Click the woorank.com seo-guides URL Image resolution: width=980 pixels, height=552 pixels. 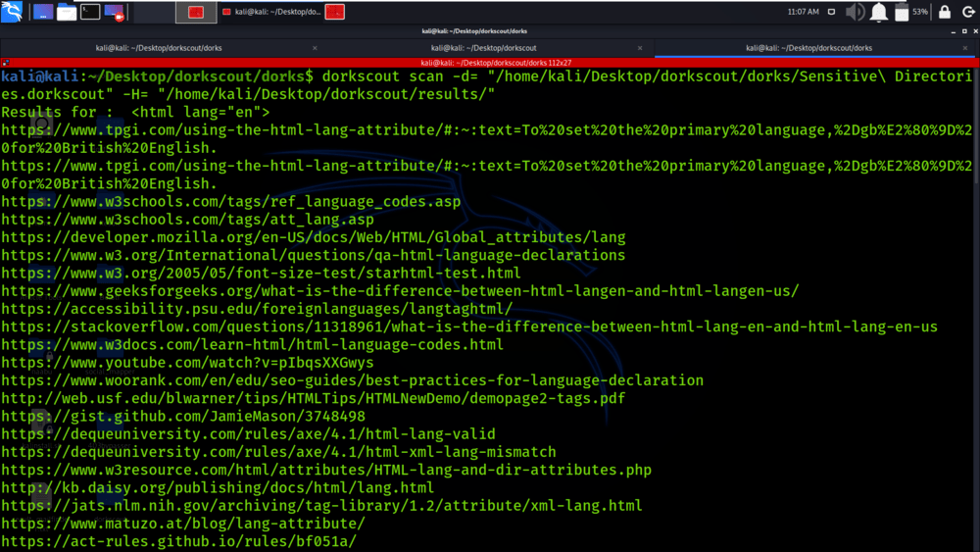352,380
